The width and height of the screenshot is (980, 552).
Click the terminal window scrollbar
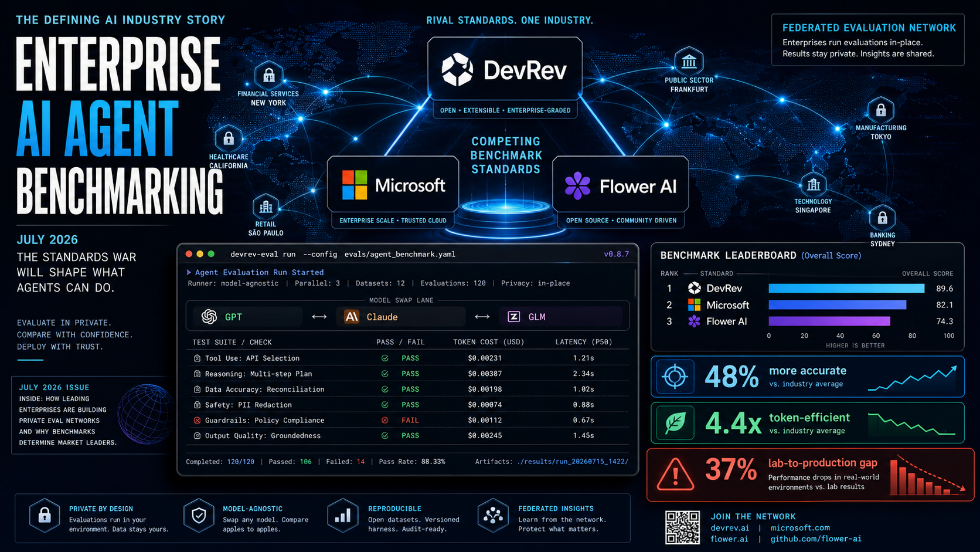point(635,283)
